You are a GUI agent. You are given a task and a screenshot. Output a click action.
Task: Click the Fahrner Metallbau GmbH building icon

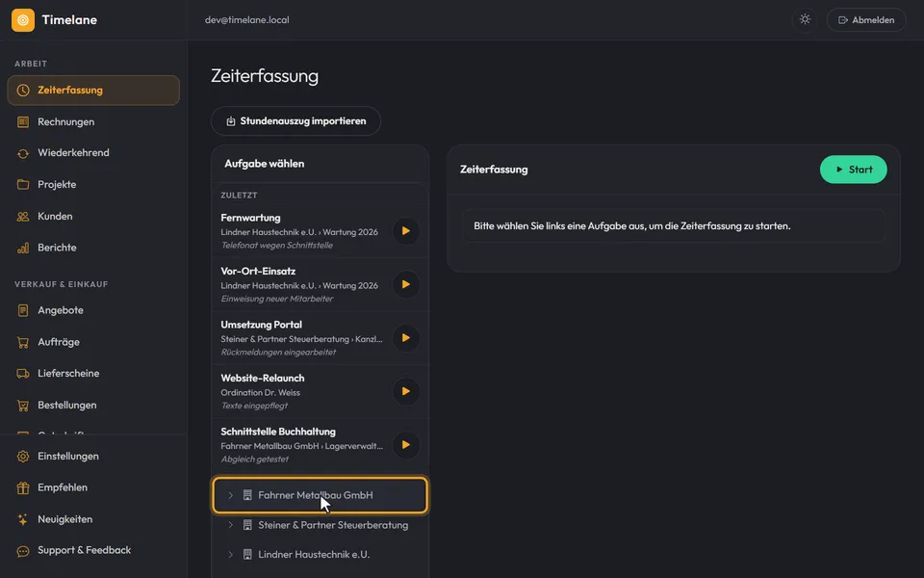click(x=247, y=495)
